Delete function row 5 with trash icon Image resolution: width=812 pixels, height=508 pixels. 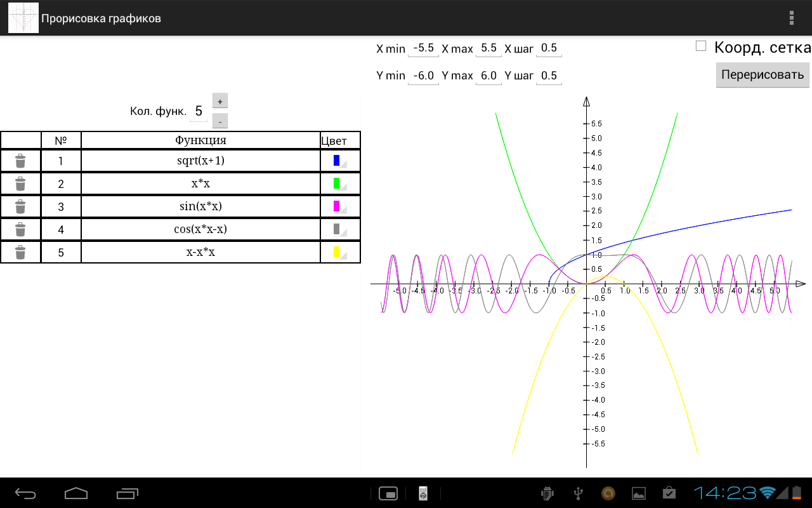tap(20, 253)
